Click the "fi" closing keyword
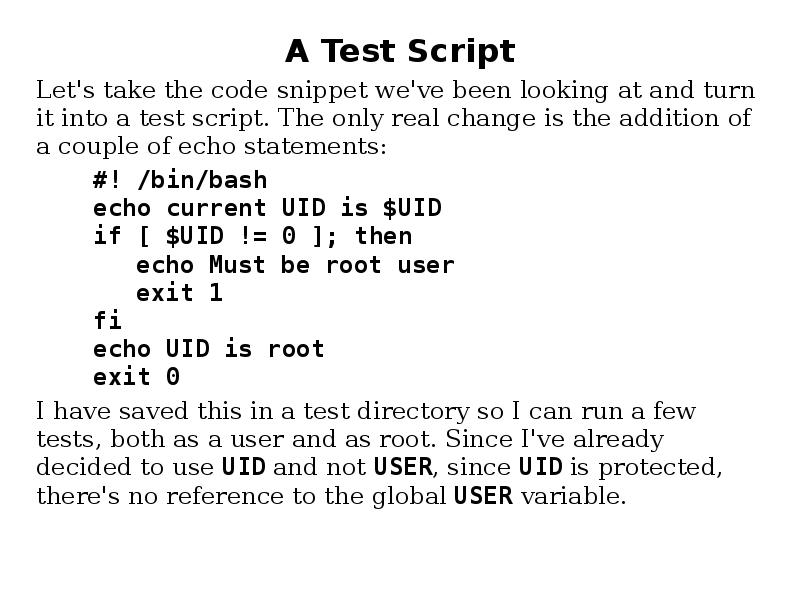The height and width of the screenshot is (600, 800). [107, 321]
